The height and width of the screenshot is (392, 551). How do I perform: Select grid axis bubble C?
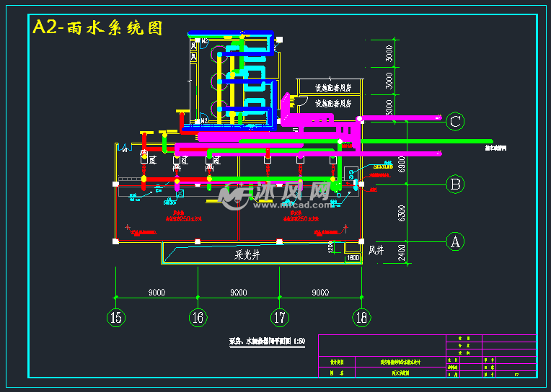click(454, 121)
